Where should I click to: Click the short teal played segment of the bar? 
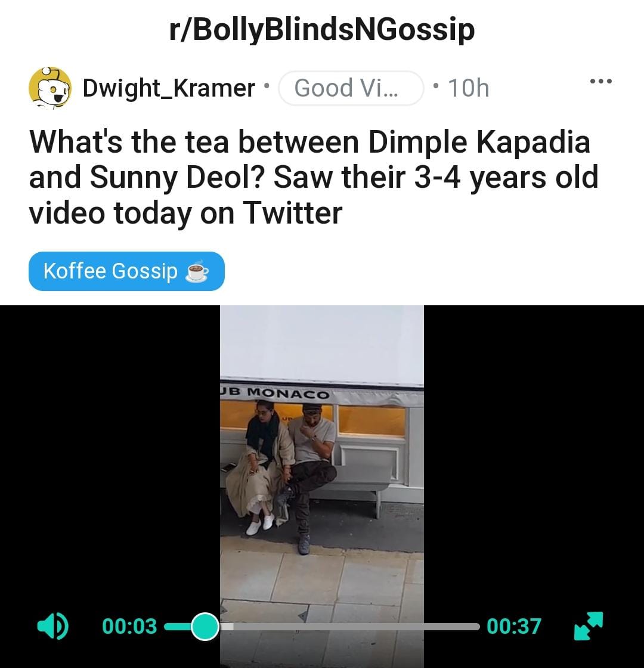click(178, 626)
